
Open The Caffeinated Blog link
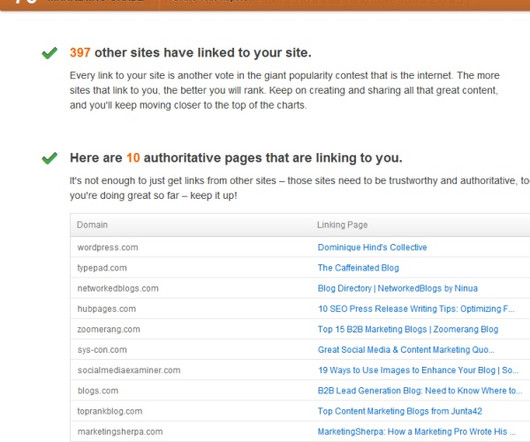coord(358,268)
